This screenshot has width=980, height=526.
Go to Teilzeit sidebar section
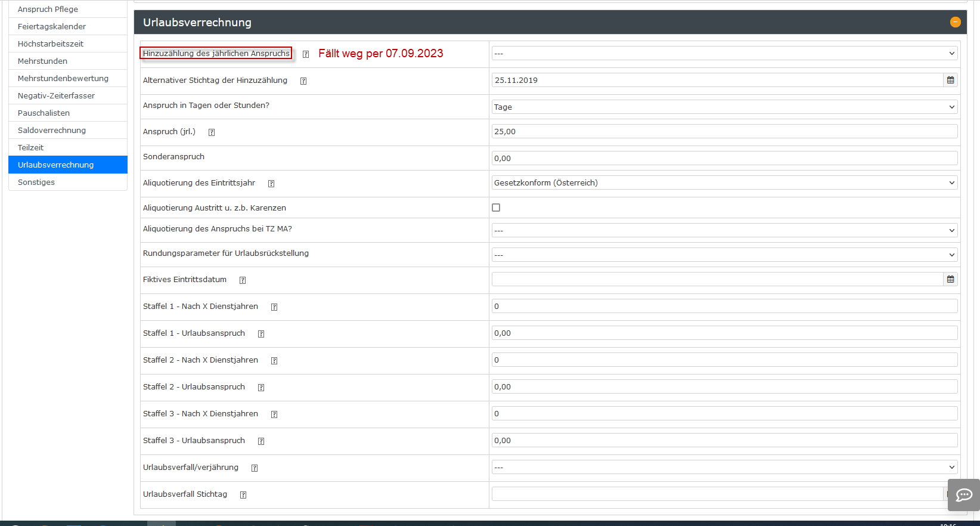(31, 147)
